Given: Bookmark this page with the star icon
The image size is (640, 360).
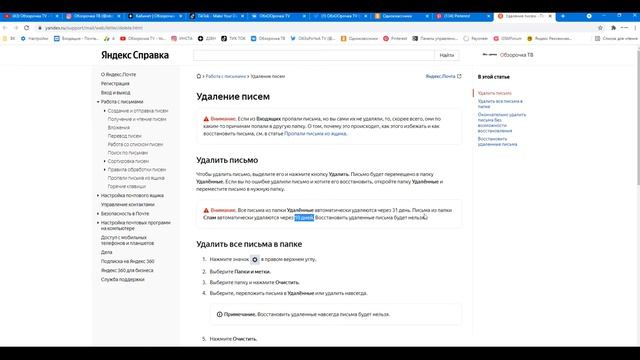Looking at the screenshot, I should click(600, 28).
